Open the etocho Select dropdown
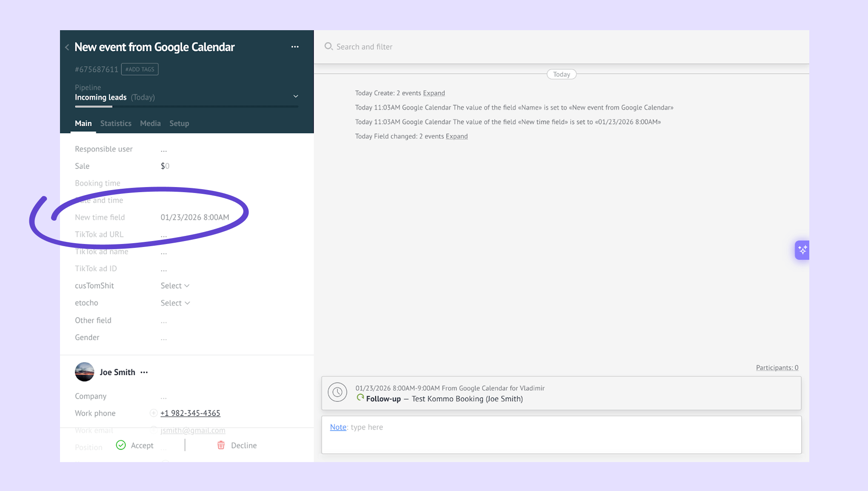This screenshot has width=868, height=491. coord(175,303)
